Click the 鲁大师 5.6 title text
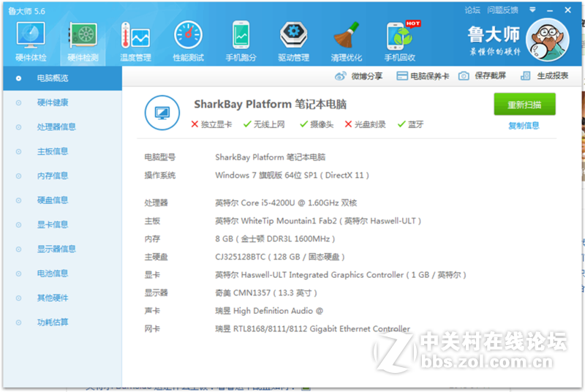 click(x=27, y=11)
